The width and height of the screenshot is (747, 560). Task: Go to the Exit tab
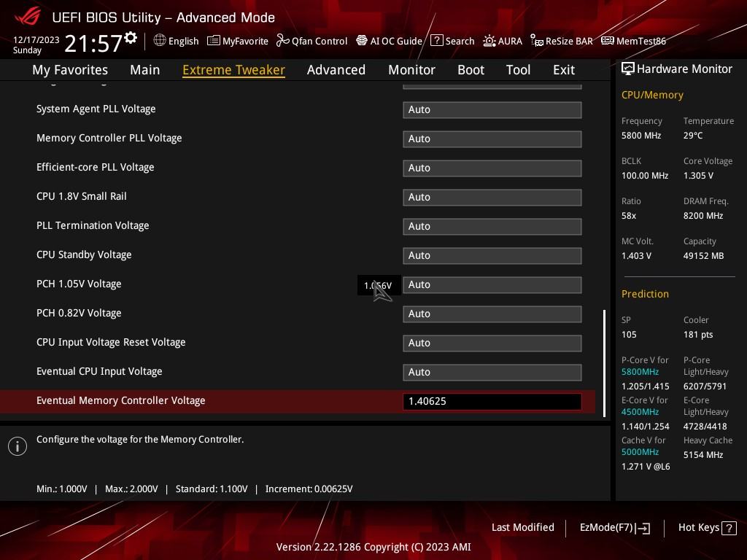coord(564,70)
